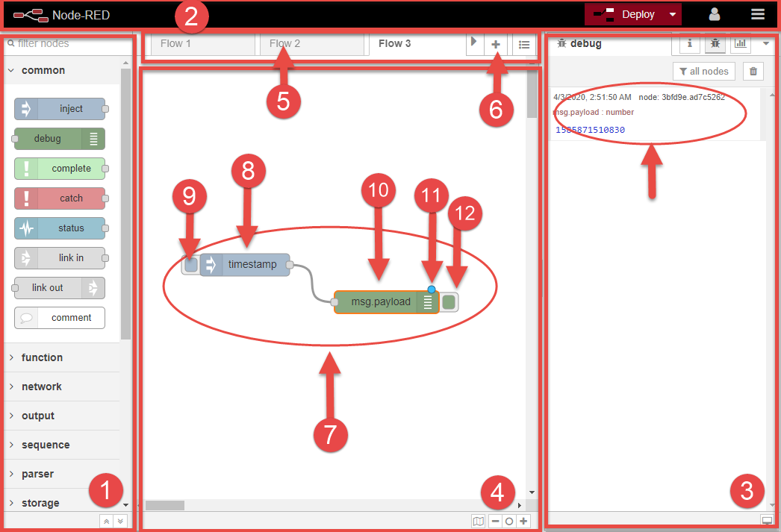Viewport: 781px width, 532px height.
Task: Clear debug messages with the trash icon
Action: [x=753, y=72]
